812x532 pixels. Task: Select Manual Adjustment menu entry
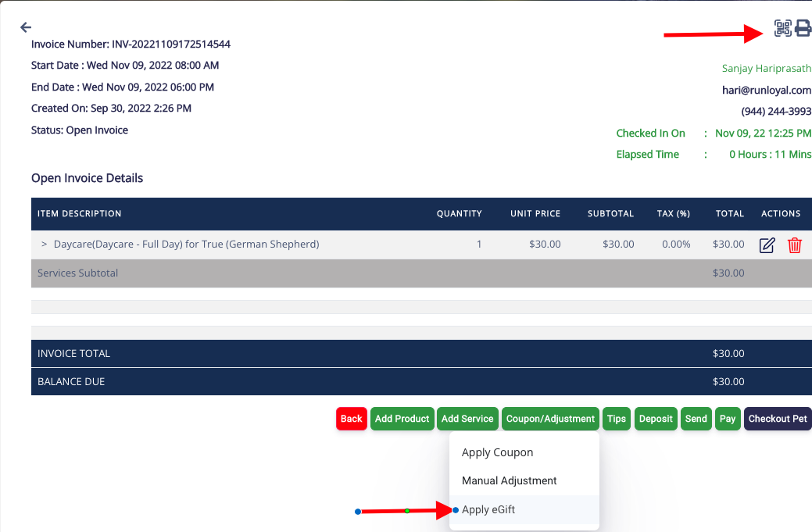[524, 480]
